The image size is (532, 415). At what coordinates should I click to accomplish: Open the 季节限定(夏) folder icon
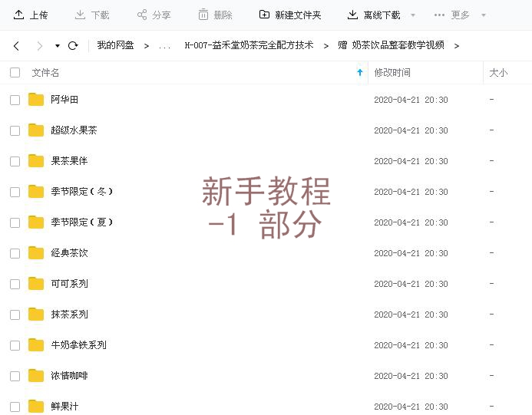(x=36, y=222)
